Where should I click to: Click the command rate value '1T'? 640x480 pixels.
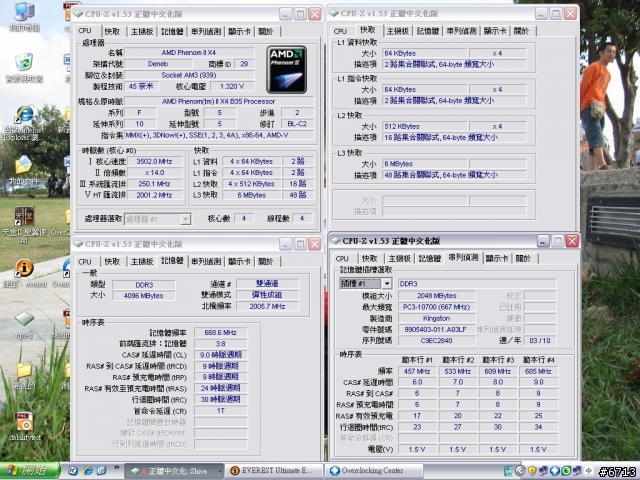(220, 411)
